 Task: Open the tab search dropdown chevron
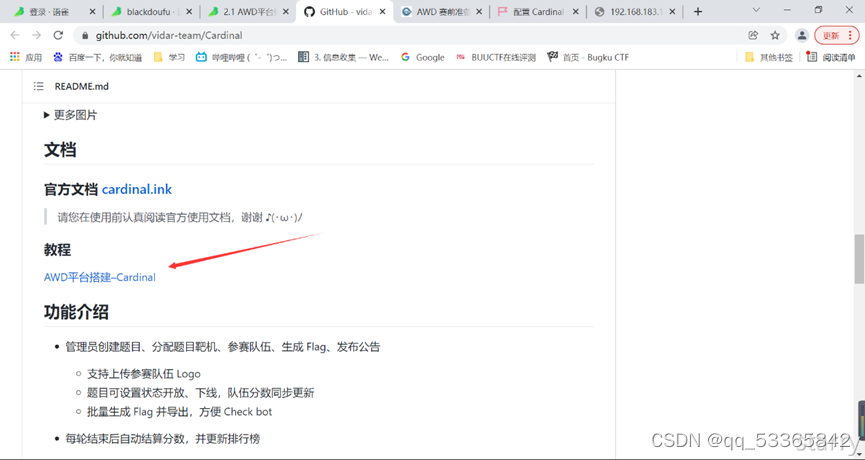tap(756, 10)
